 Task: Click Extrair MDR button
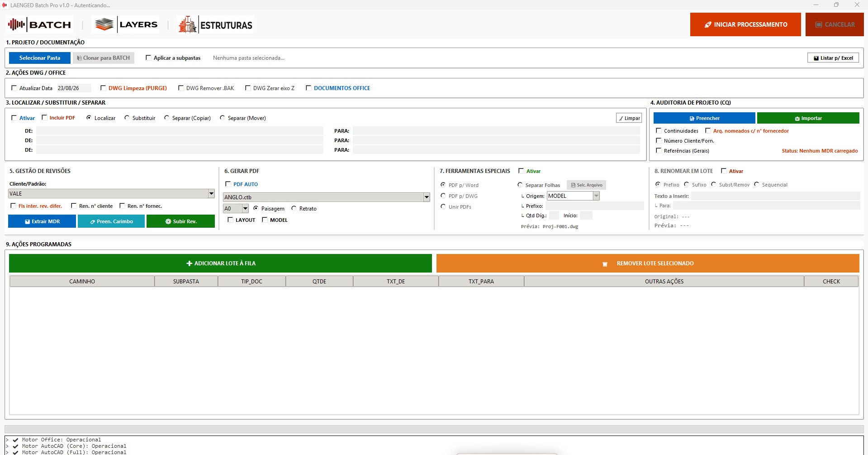coord(43,221)
